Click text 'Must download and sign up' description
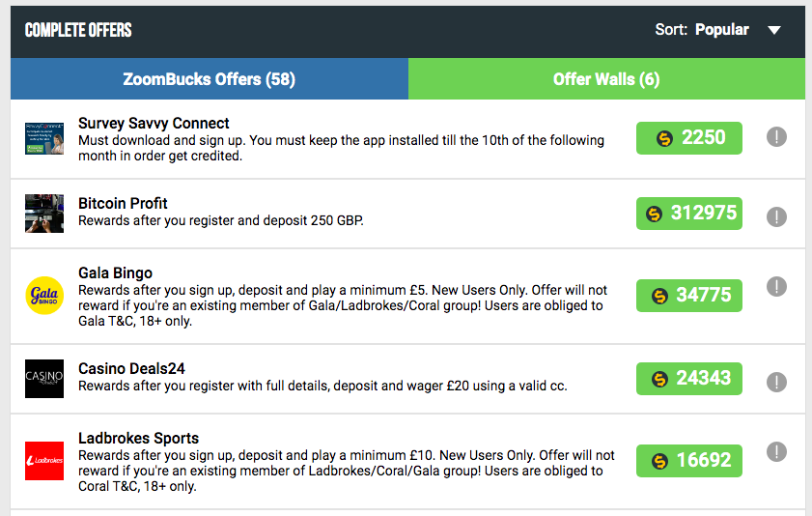Screen dimensions: 812x516 click(x=341, y=148)
